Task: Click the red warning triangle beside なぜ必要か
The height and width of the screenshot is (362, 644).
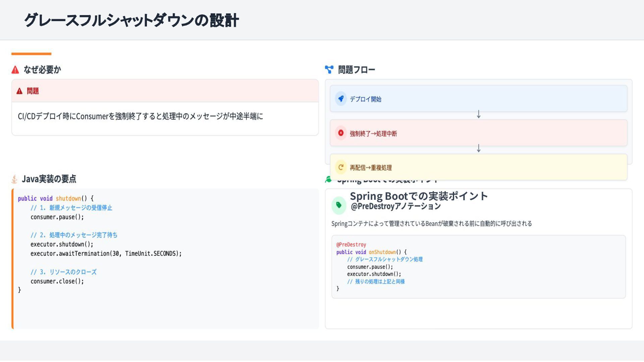Action: coord(15,70)
